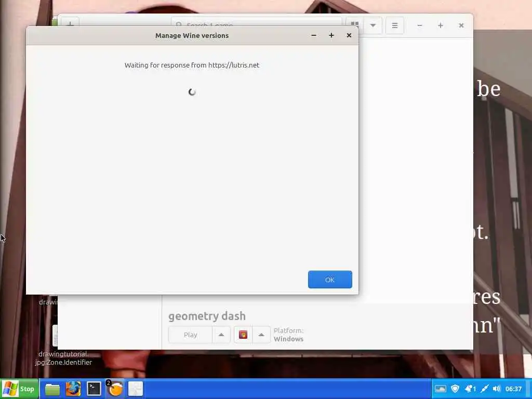The image size is (532, 399).
Task: Click the notifications tray icon showing 1
Action: coord(470,389)
